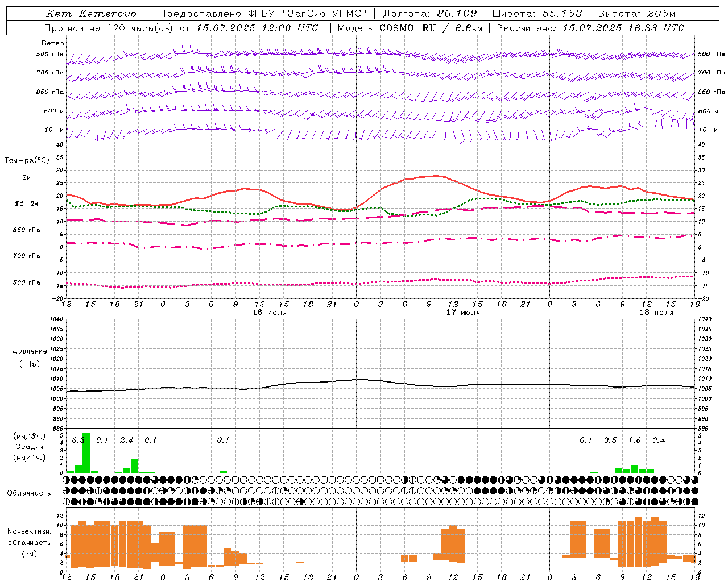Click the tallest green precipitation bar
Viewport: 728px width, 582px height.
point(86,453)
